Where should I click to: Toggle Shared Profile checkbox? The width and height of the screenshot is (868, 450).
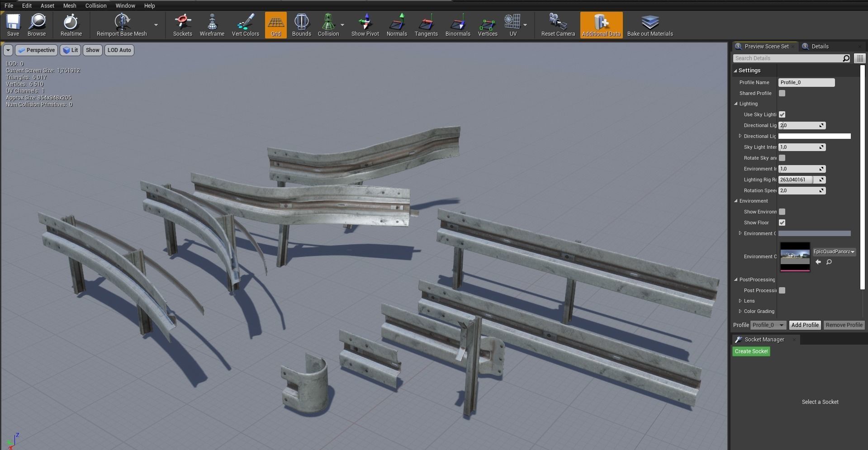782,93
